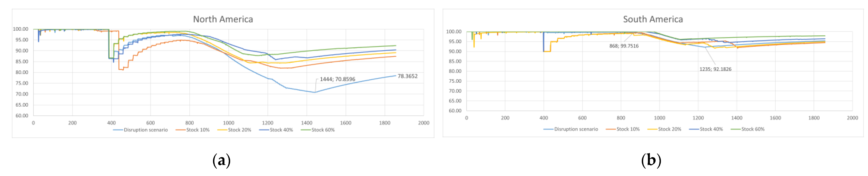
Task: Click x-axis tick 2000 in North America chart
Action: pos(424,123)
